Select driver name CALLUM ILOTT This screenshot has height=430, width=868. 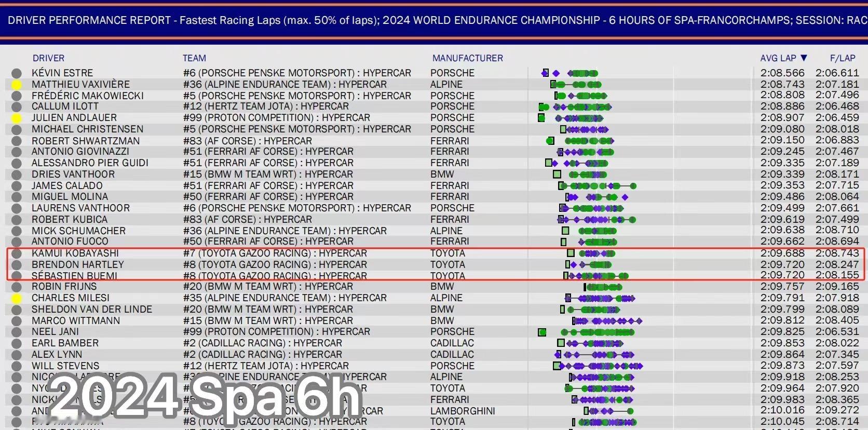coord(65,106)
